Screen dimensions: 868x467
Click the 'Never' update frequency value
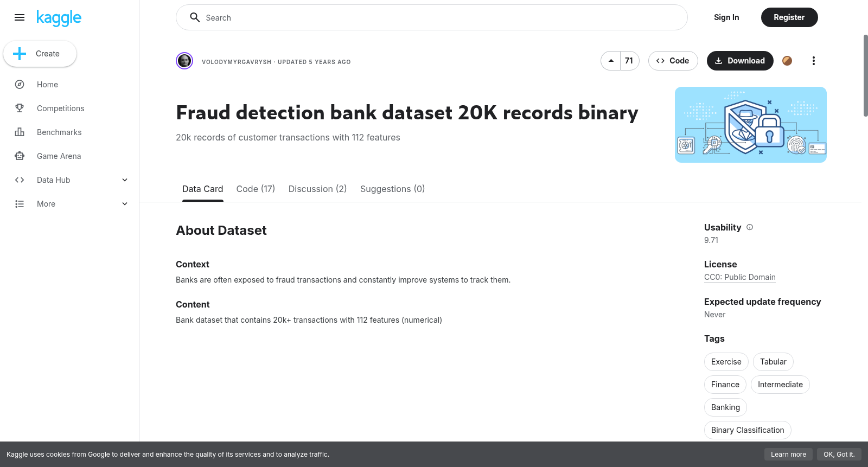714,315
